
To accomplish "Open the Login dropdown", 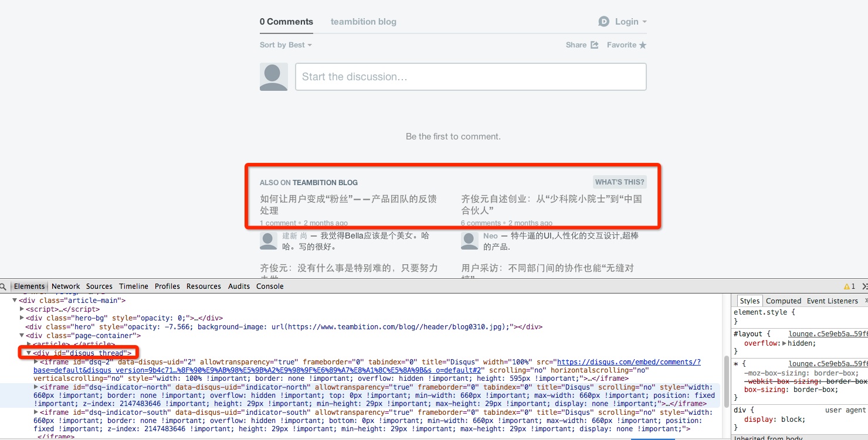I will [x=630, y=22].
